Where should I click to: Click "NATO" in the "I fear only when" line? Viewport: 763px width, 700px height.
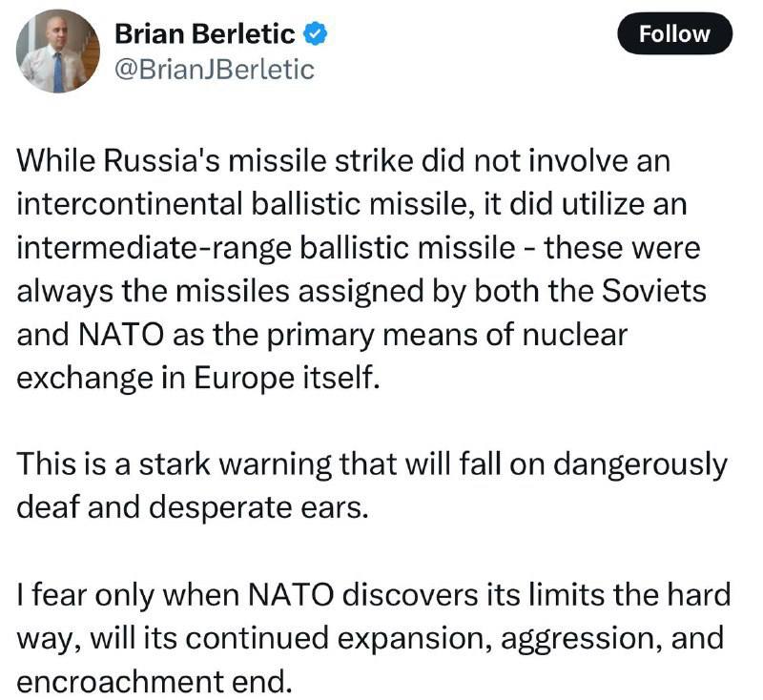click(x=291, y=594)
